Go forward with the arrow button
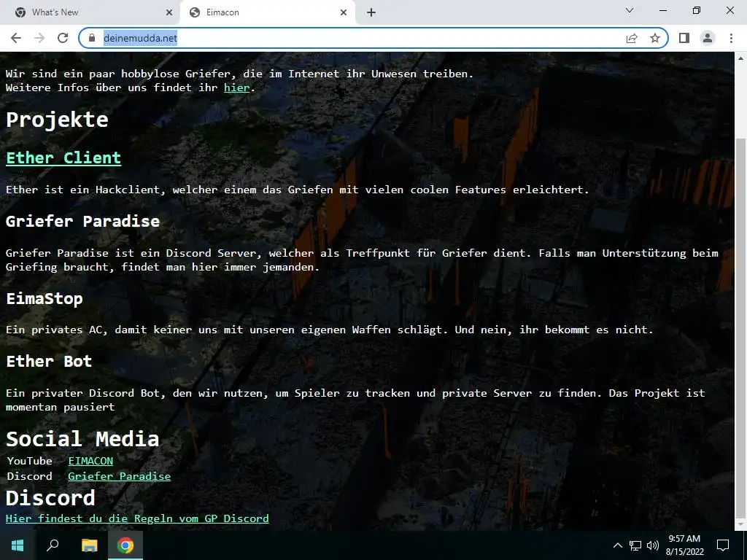This screenshot has height=560, width=747. point(39,38)
